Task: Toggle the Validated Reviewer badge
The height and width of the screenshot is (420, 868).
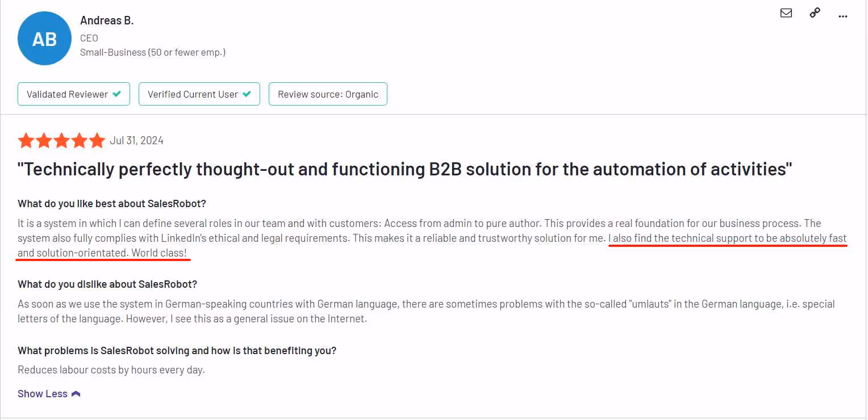Action: (x=73, y=94)
